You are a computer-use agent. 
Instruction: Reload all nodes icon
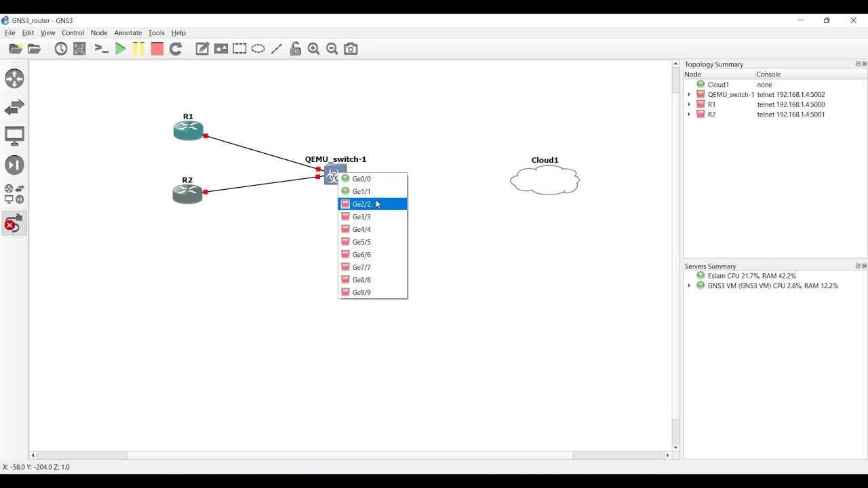pos(176,49)
